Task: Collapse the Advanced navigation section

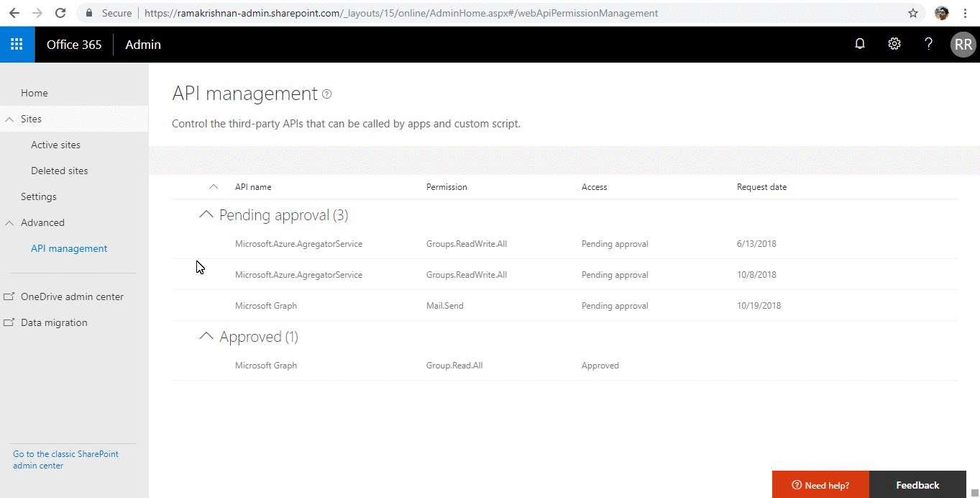Action: pos(9,223)
